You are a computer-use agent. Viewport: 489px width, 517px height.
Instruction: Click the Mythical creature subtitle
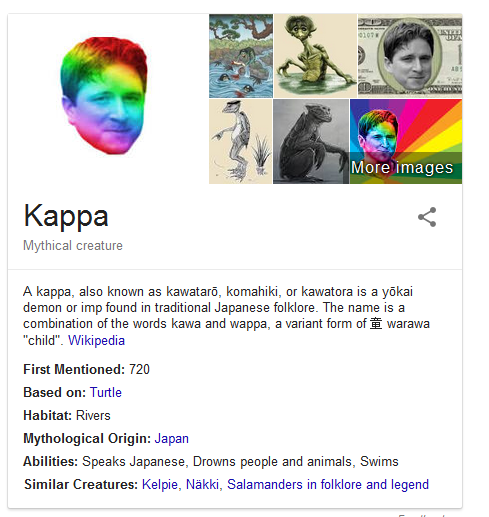tap(73, 246)
